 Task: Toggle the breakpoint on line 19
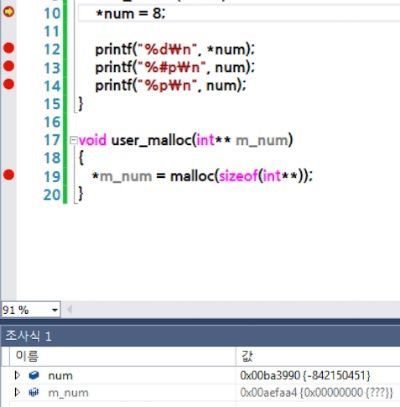[x=9, y=175]
